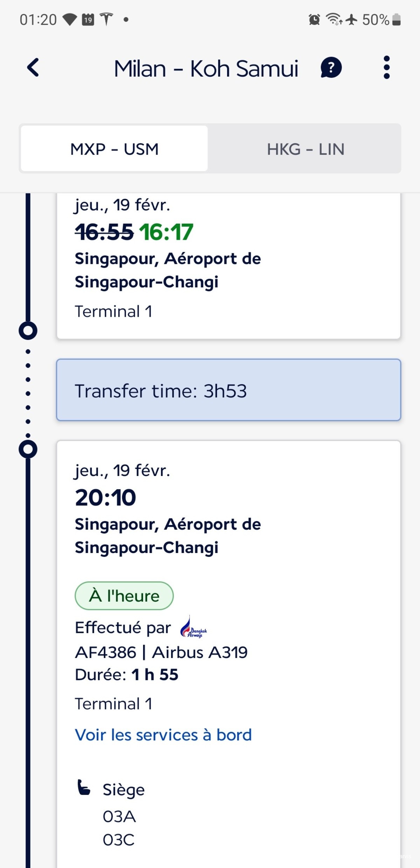Screen dimensions: 420x868
Task: Tap the Singapore arrival timeline marker
Action: coord(28,330)
